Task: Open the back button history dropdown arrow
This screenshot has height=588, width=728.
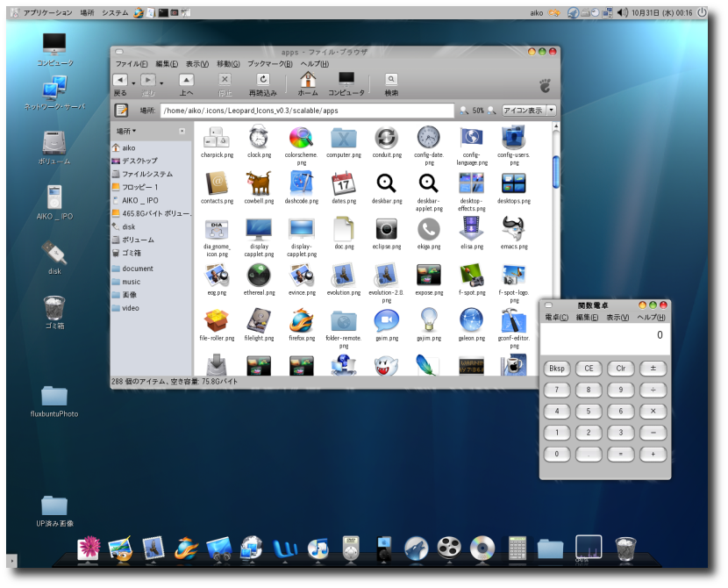Action: pos(133,82)
